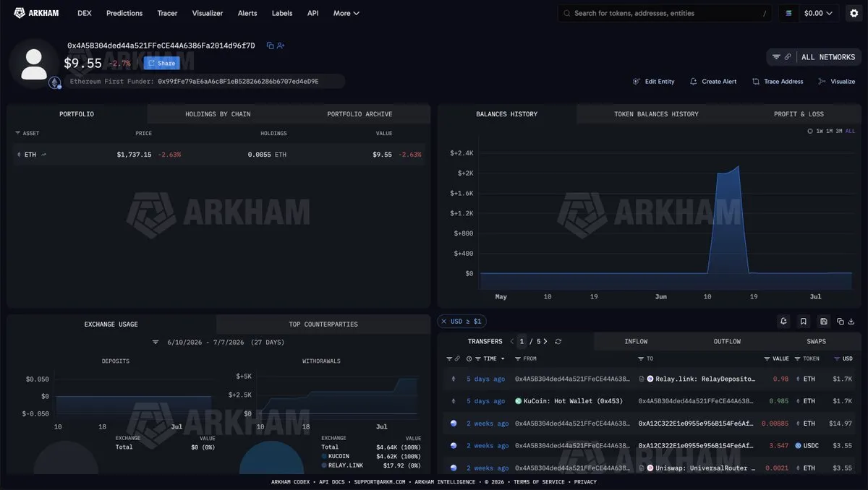Expand the More navigation menu
Screen dimensions: 868x490
point(346,13)
